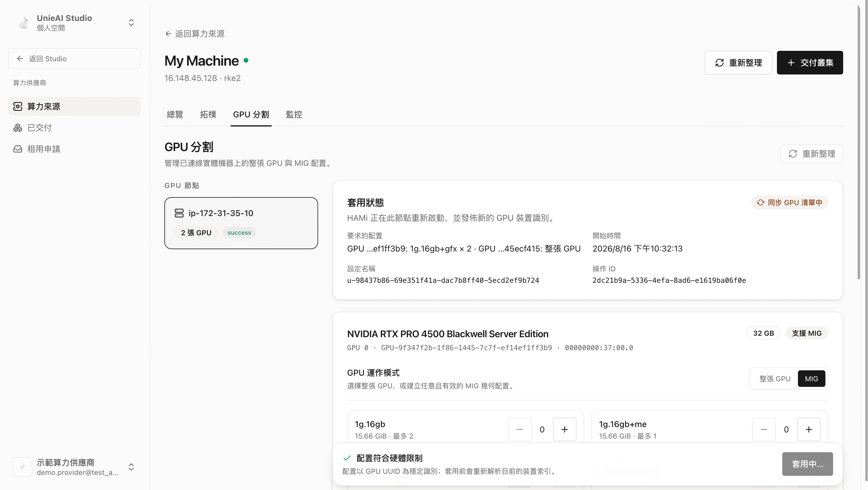This screenshot has height=490, width=868.
Task: Click the GPU 分割 section 重新整理 button
Action: click(812, 154)
